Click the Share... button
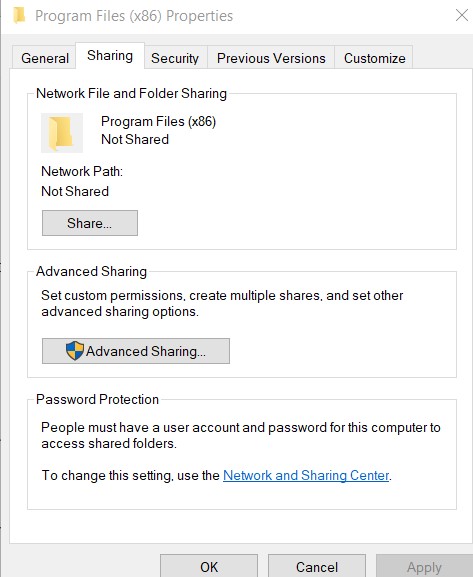 point(90,223)
